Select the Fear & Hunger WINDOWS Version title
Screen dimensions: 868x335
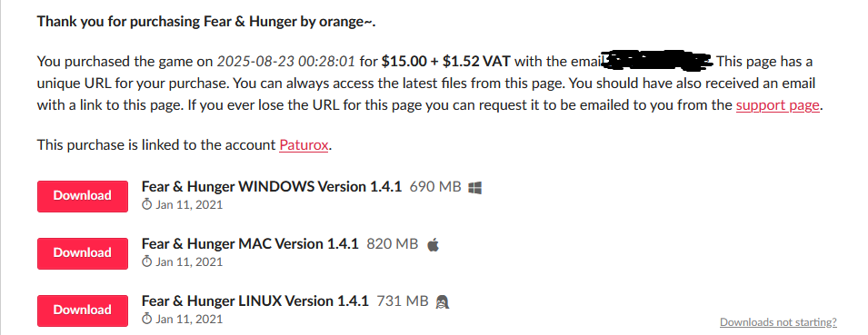271,187
